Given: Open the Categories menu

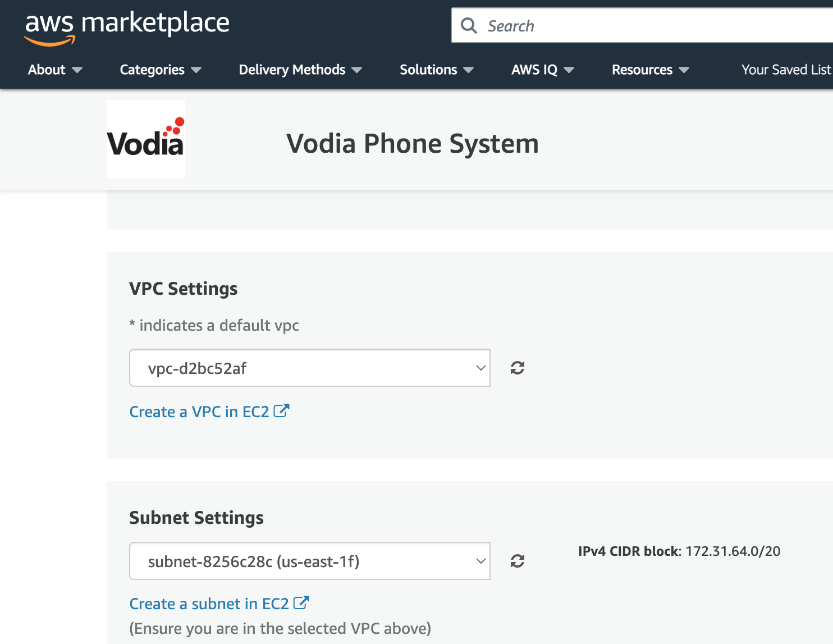Looking at the screenshot, I should click(x=161, y=70).
